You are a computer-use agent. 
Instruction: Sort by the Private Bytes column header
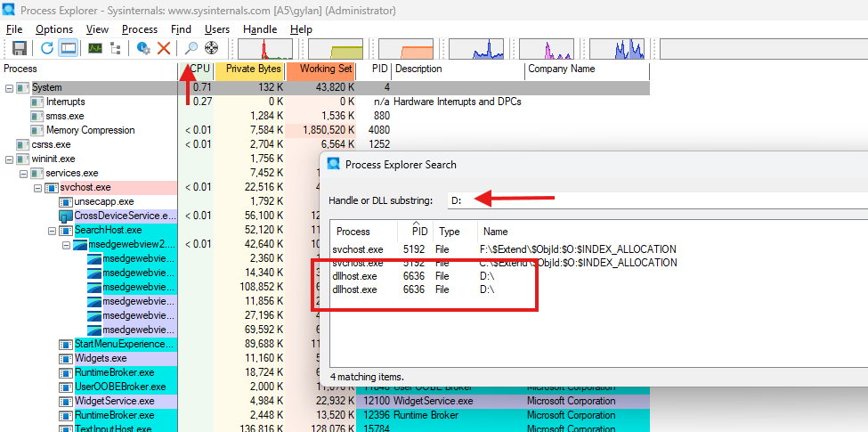(x=253, y=69)
